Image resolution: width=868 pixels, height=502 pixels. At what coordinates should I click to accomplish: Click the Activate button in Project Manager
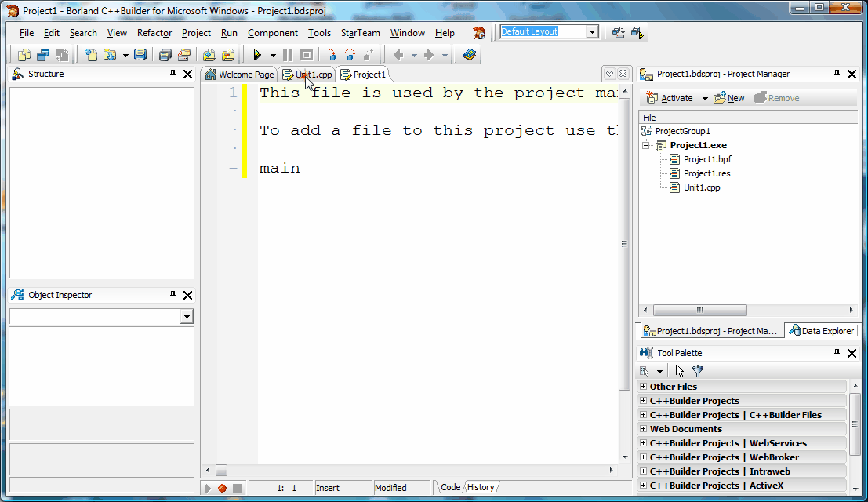[x=670, y=98]
